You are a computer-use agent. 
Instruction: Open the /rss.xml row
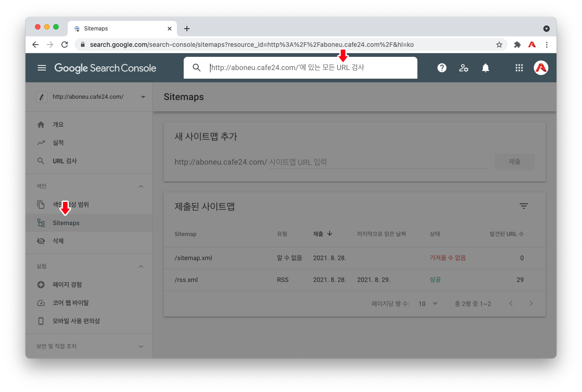pos(355,280)
